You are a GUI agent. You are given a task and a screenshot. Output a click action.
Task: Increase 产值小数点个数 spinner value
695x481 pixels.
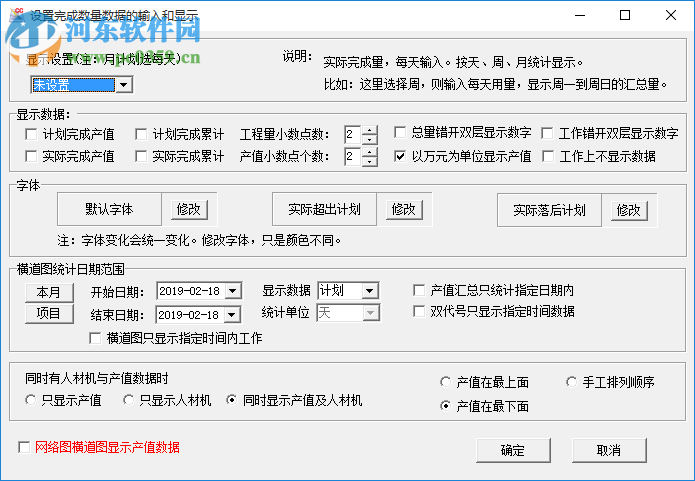(x=369, y=152)
